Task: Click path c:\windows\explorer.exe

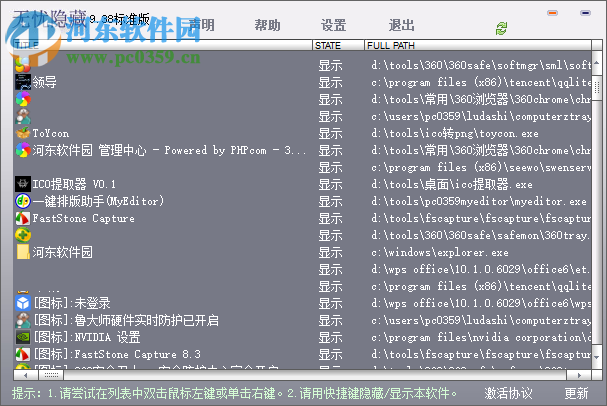Action: [440, 252]
